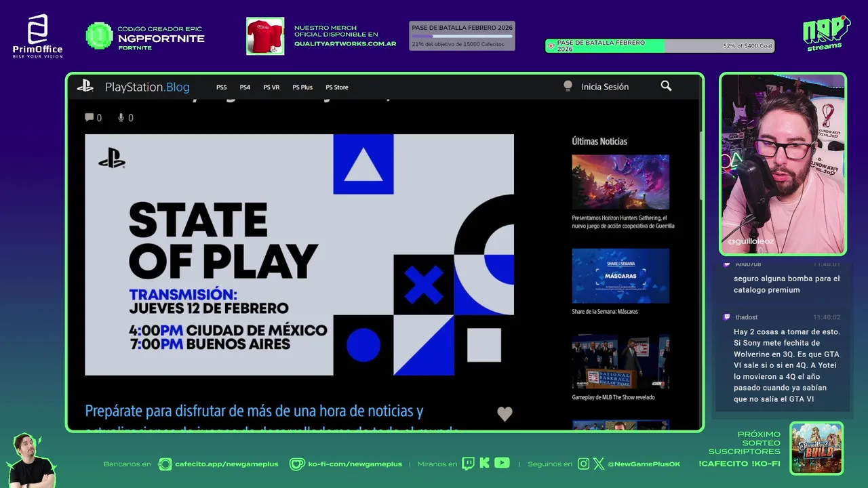Image resolution: width=868 pixels, height=488 pixels.
Task: Click Inicia Sesión to sign in
Action: 605,86
